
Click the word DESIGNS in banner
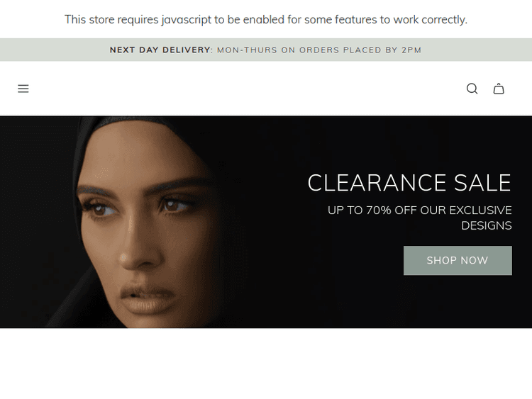(x=486, y=225)
